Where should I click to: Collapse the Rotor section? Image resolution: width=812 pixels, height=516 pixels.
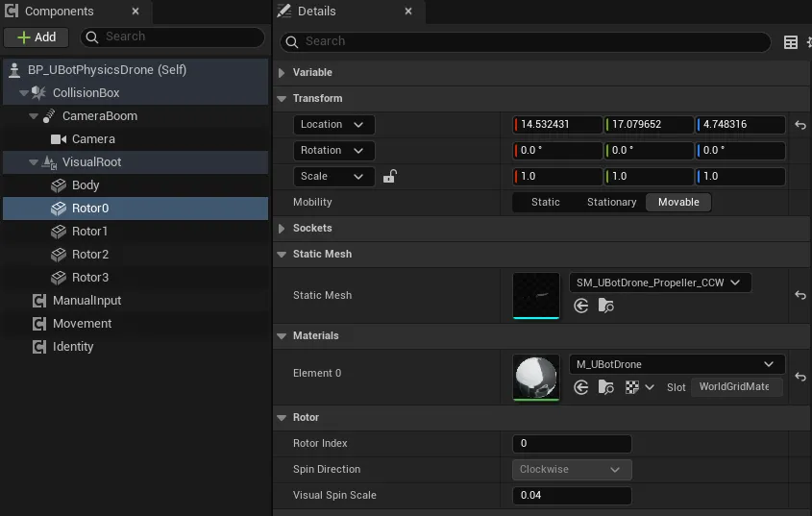[282, 418]
